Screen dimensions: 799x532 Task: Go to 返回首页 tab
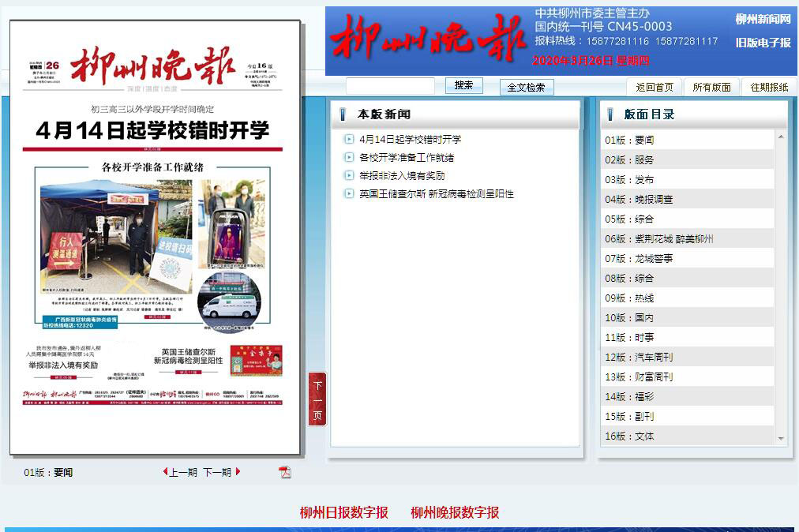(x=655, y=87)
